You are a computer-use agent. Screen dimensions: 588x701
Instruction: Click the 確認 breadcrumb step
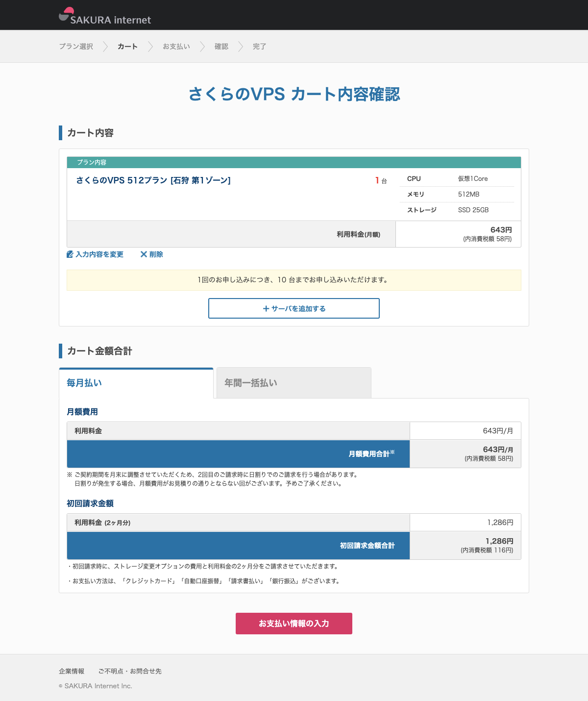pyautogui.click(x=221, y=47)
